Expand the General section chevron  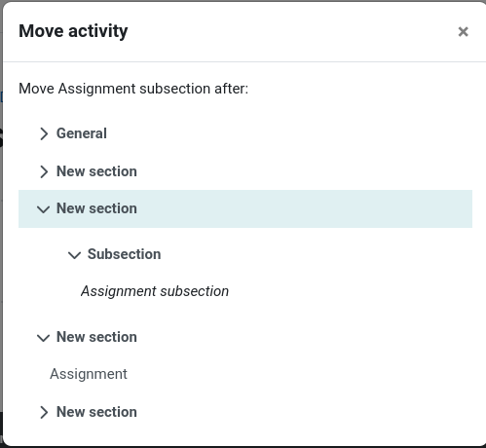[44, 133]
